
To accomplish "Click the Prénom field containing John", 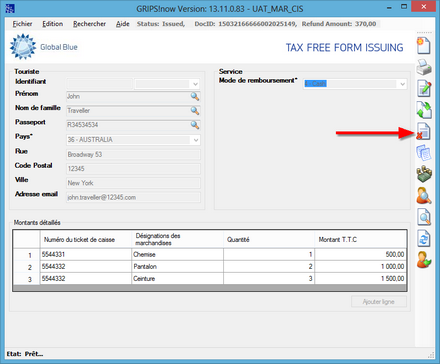I will tap(133, 96).
